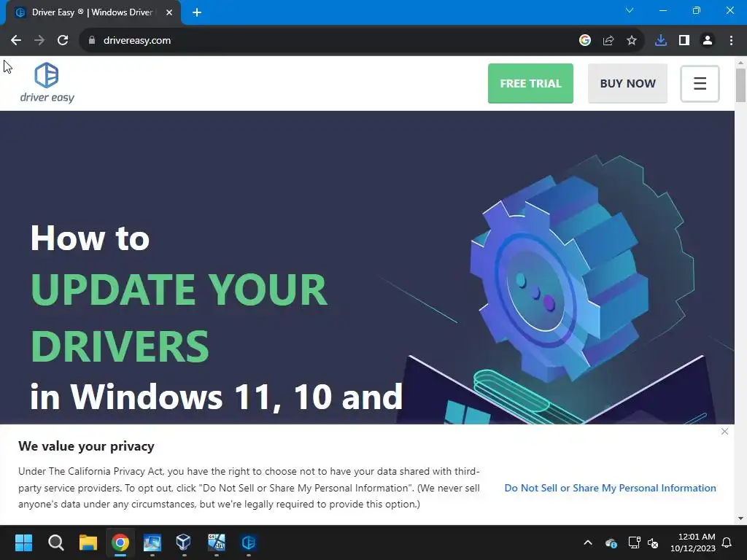Click the padlock site info icon
The width and height of the screenshot is (747, 560).
pos(92,41)
